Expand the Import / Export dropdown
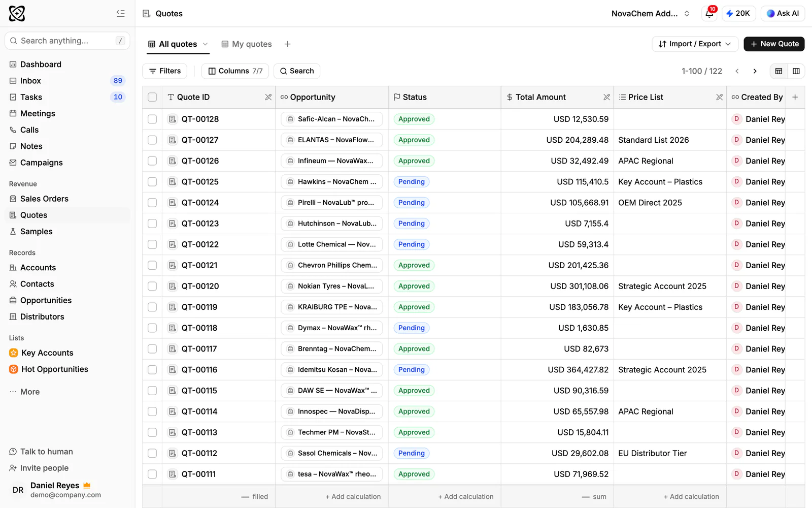Viewport: 812px width, 508px height. pos(694,44)
